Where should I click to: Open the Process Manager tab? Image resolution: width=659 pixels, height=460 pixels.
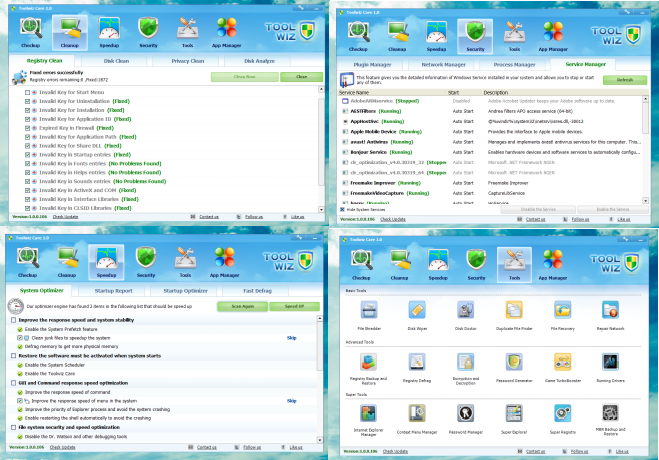click(514, 65)
